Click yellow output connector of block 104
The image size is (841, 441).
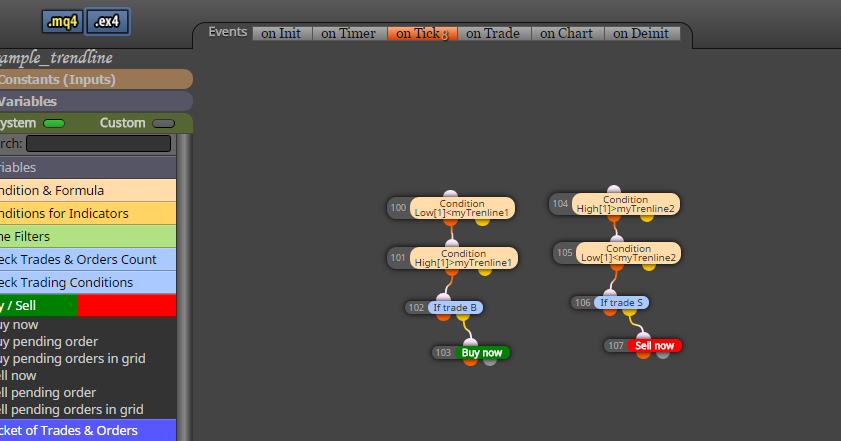point(647,218)
